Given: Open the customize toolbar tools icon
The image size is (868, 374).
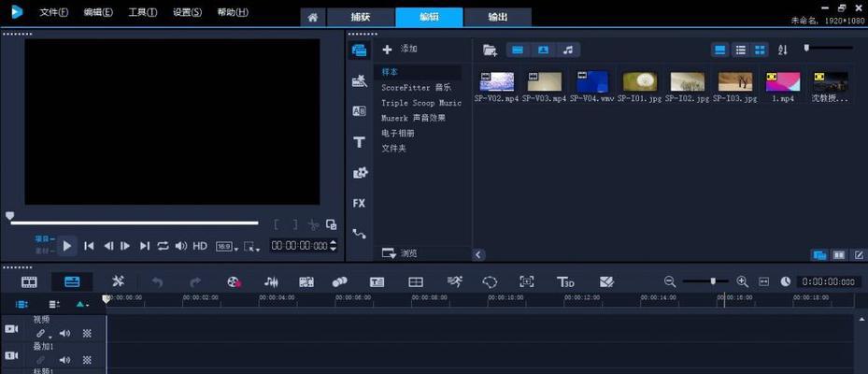Looking at the screenshot, I should [x=118, y=282].
